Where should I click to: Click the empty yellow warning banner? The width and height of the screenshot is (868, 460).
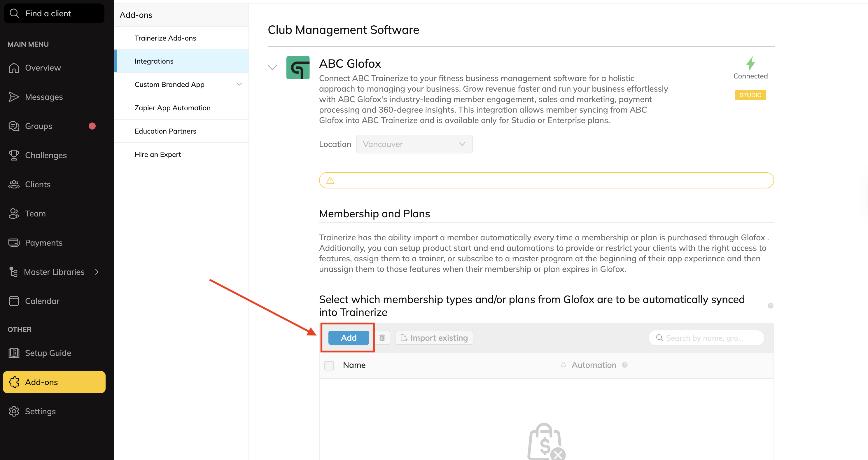click(x=546, y=180)
